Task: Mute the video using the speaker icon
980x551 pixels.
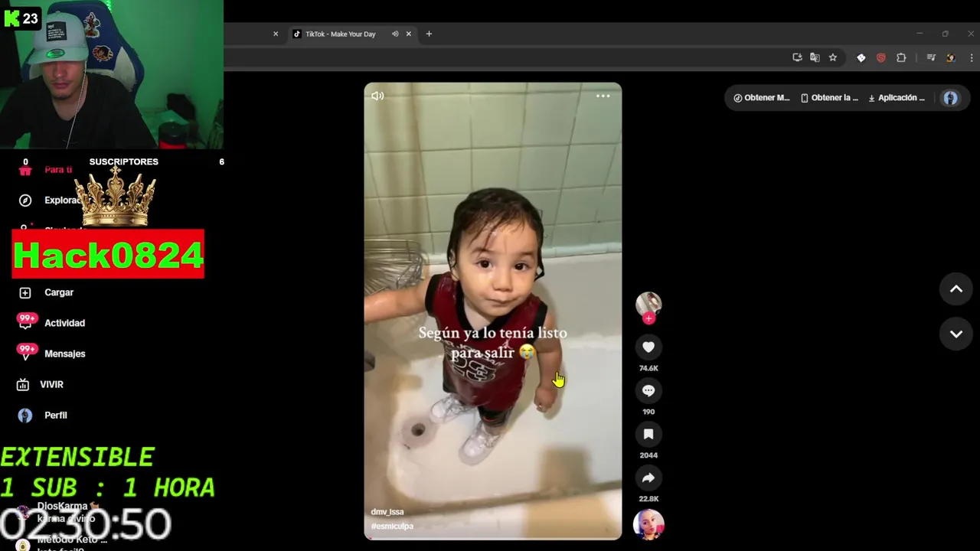Action: (x=377, y=96)
